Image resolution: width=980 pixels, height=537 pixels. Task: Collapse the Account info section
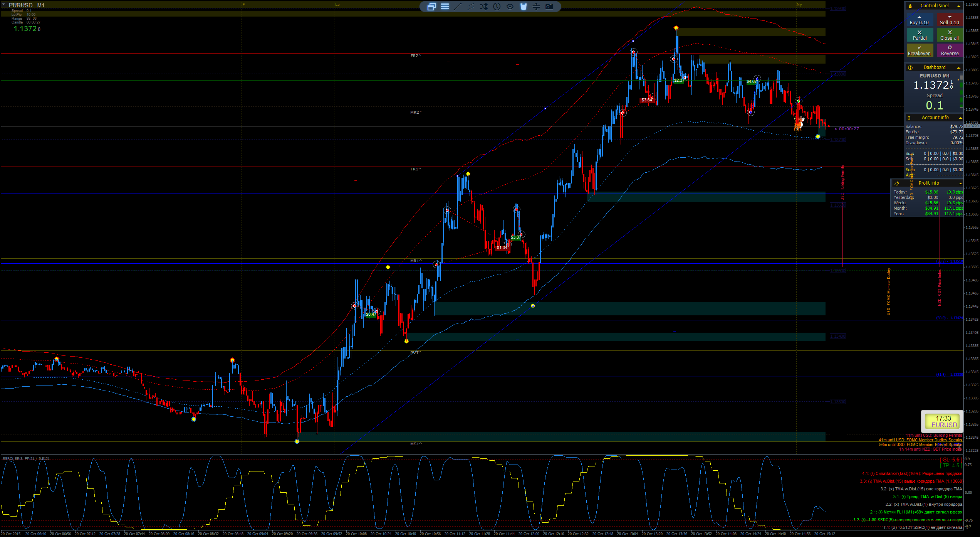coord(960,118)
